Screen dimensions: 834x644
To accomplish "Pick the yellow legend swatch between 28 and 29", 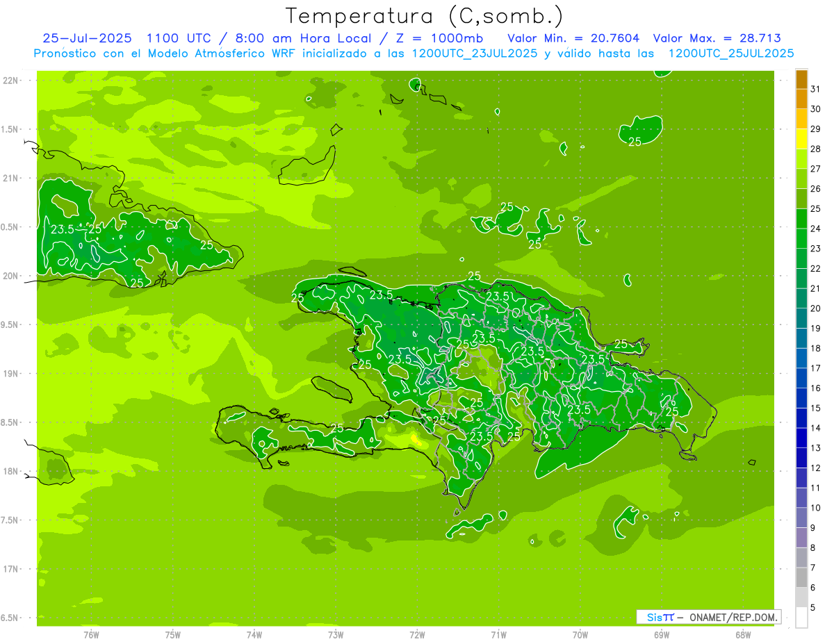I will [x=801, y=139].
